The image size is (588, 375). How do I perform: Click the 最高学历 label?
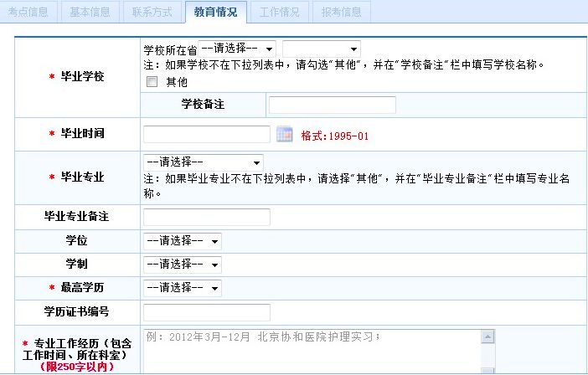pos(82,287)
